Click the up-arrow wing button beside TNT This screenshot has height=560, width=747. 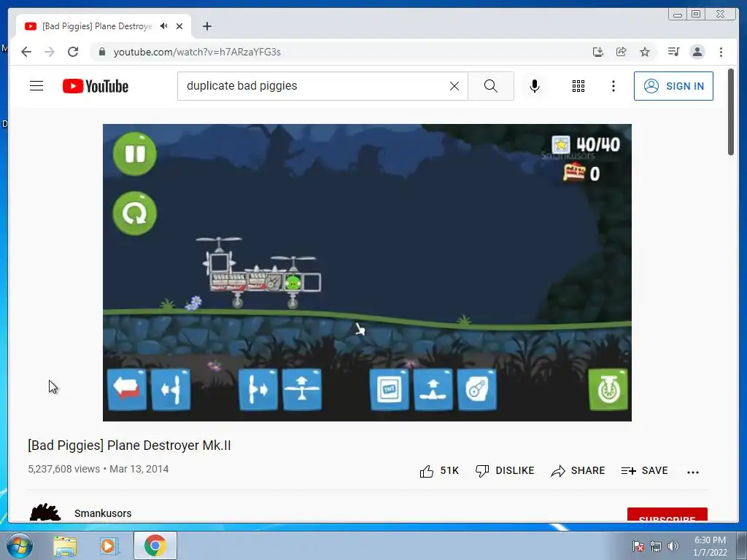point(433,389)
